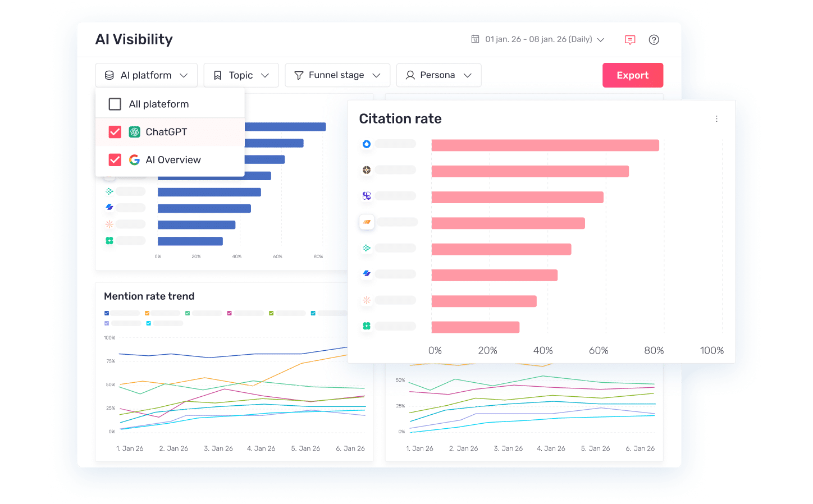Click the green four-leaf icon in left bar chart
Viewport: 813px width, 504px height.
point(109,241)
